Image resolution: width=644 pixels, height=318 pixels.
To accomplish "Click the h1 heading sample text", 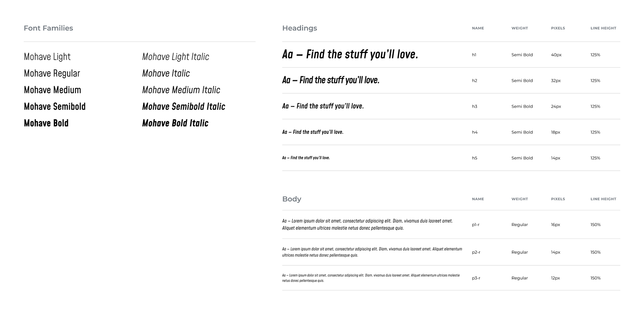I will (350, 54).
